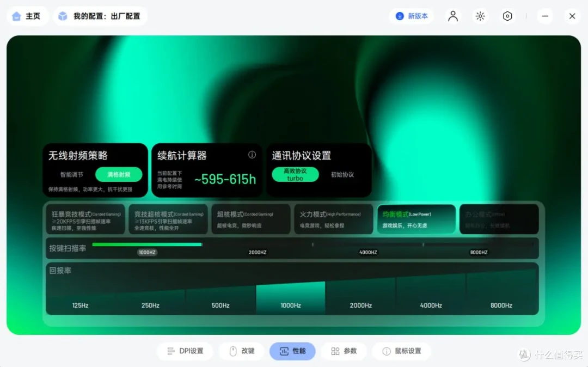This screenshot has width=588, height=367.
Task: Enable 高效协议 turbo protocol
Action: tap(295, 175)
